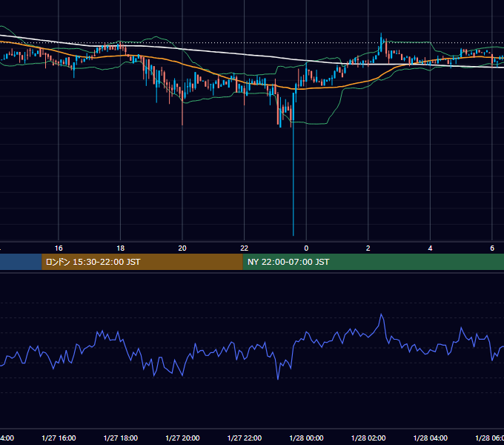This screenshot has height=445, width=504.
Task: Click the 1/28 00:00 indicator axis label
Action: point(306,438)
